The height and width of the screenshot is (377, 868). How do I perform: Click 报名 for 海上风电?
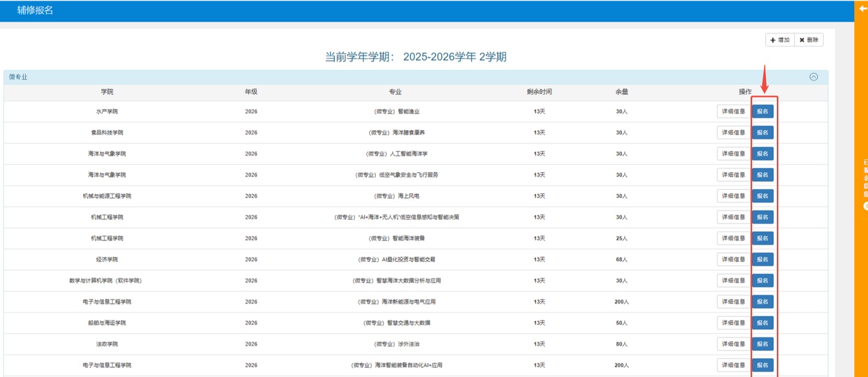pyautogui.click(x=763, y=196)
